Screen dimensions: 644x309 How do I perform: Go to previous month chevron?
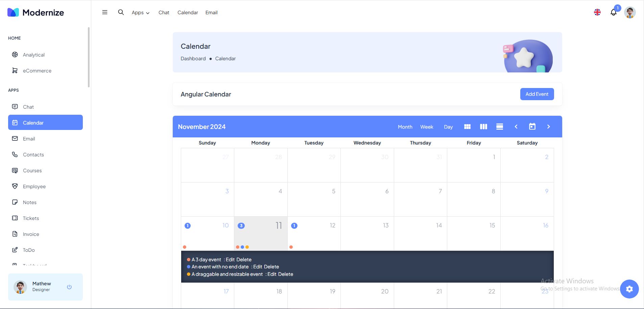(516, 127)
